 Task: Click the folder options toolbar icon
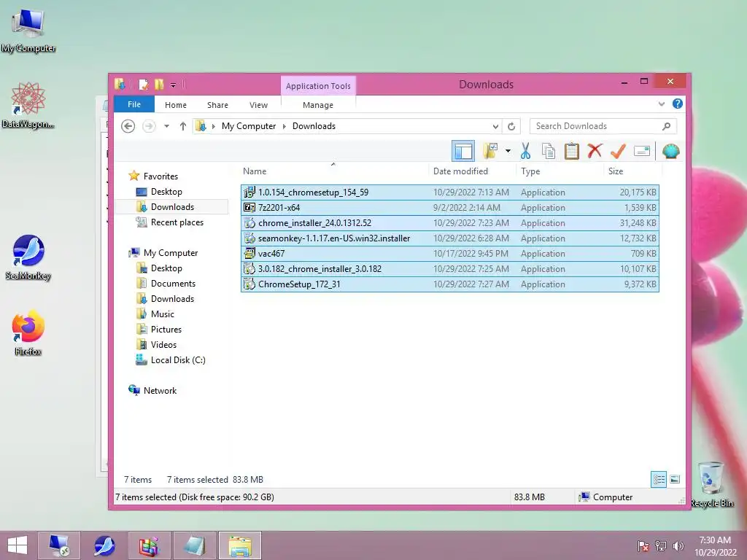click(x=490, y=152)
